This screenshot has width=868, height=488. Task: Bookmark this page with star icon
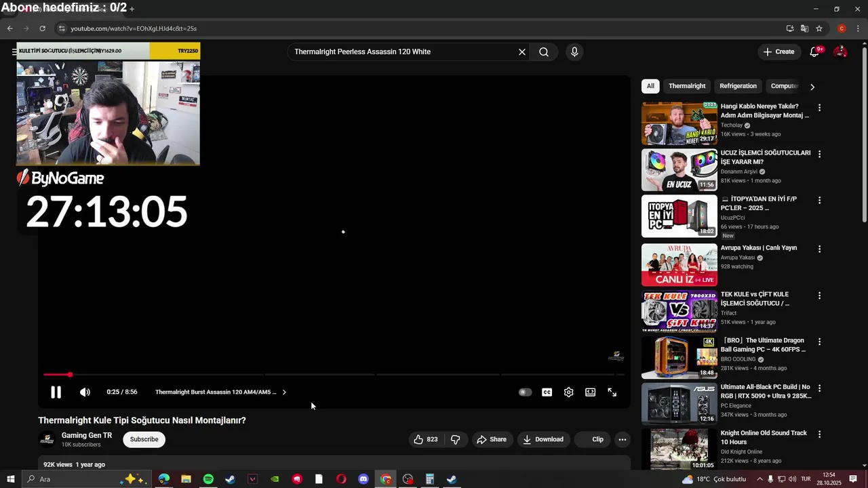coord(819,28)
